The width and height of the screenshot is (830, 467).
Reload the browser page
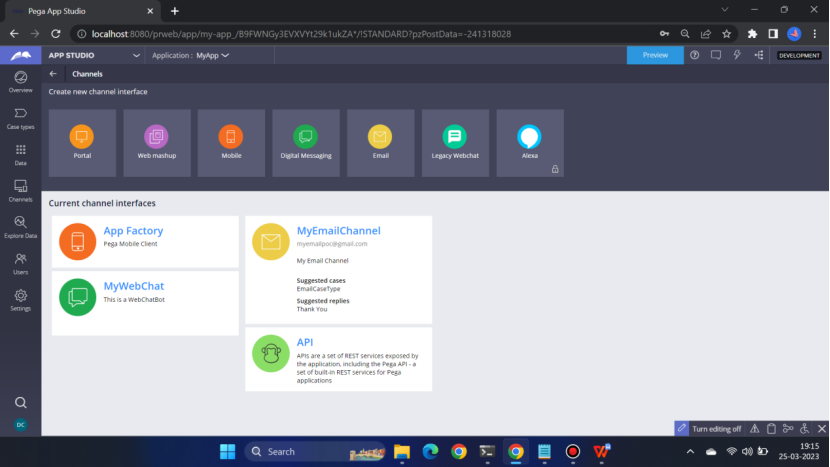(x=56, y=34)
